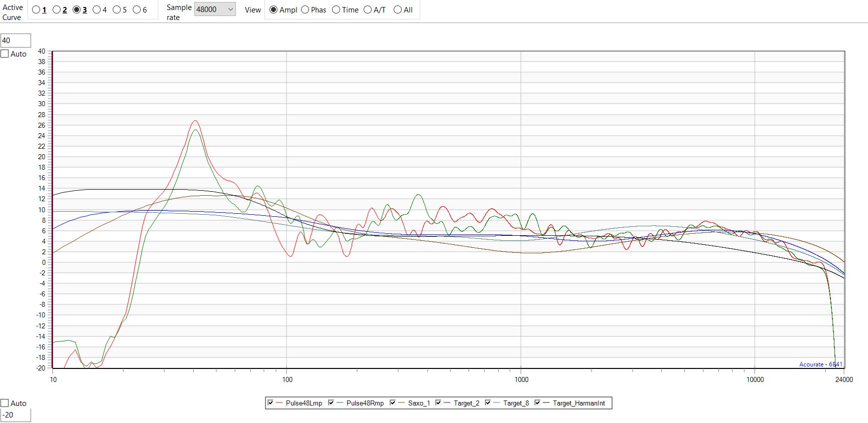Screen dimensions: 868x423
Task: Select Active Curve 6 radio button
Action: pyautogui.click(x=137, y=10)
